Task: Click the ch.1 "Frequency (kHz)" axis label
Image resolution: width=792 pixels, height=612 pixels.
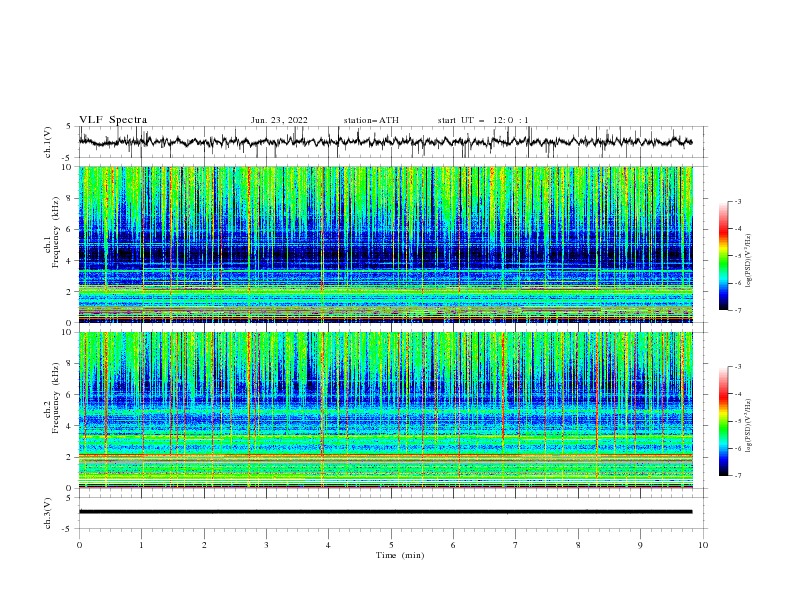Action: (56, 230)
